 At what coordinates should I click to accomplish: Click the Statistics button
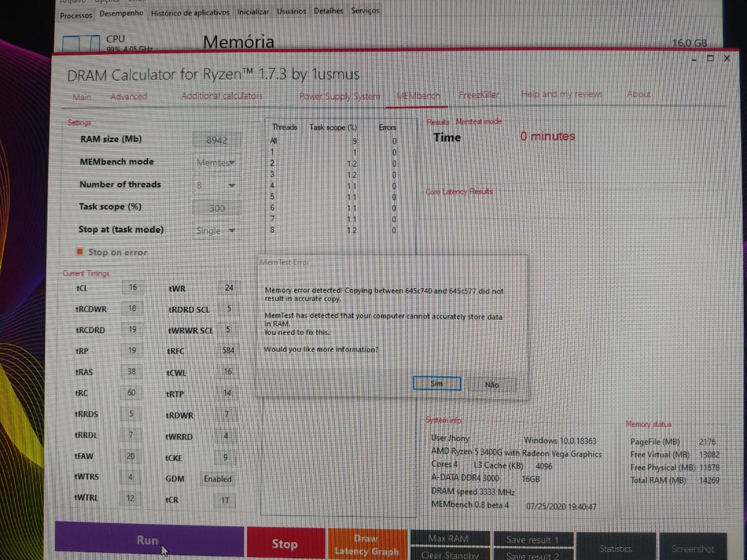point(616,548)
